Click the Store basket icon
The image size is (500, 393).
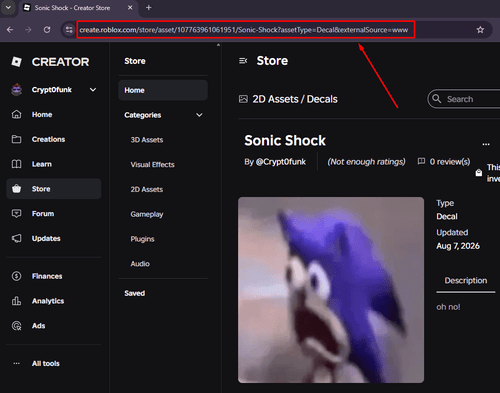[16, 189]
